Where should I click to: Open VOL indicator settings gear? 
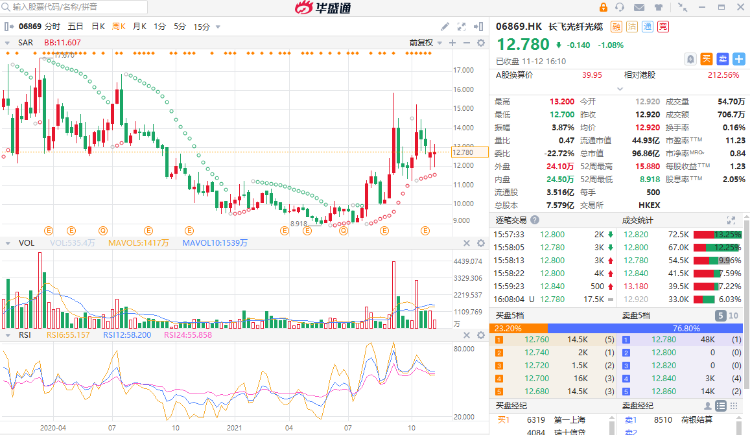pyautogui.click(x=481, y=243)
